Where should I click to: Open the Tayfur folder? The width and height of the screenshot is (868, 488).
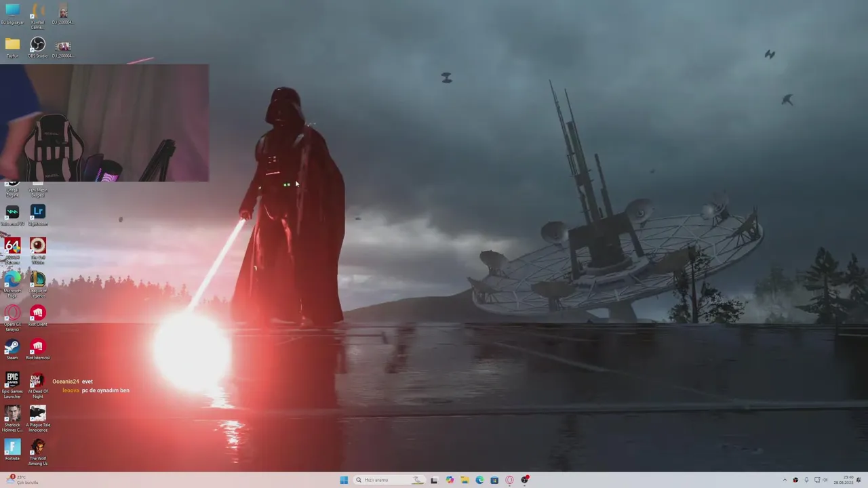[x=12, y=47]
